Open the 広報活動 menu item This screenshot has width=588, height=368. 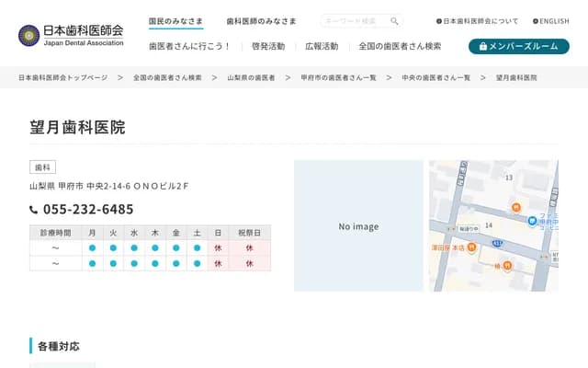click(321, 46)
